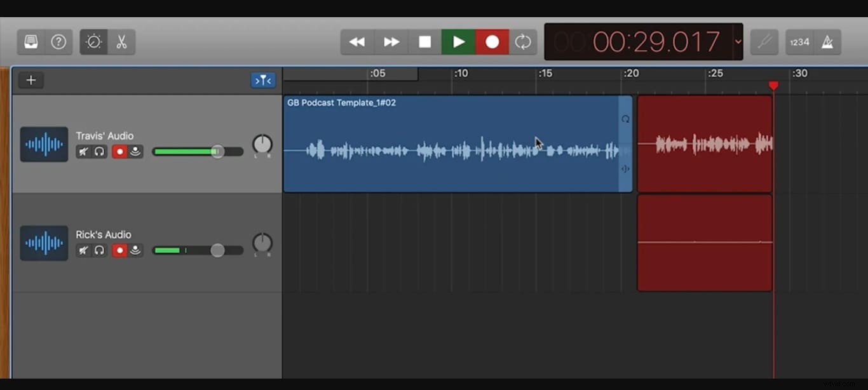Open the editor with the scissors icon
Viewport: 868px width, 390px height.
122,42
